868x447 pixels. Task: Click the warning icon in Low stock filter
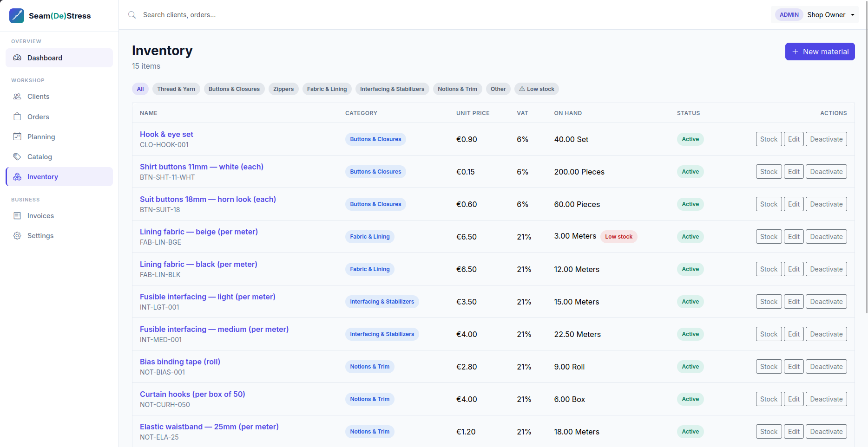[x=522, y=89]
